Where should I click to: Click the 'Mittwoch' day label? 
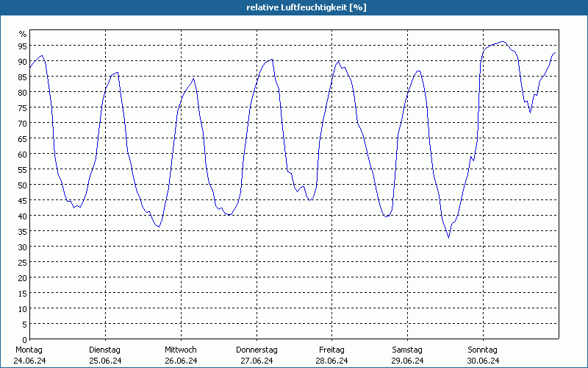tap(180, 350)
